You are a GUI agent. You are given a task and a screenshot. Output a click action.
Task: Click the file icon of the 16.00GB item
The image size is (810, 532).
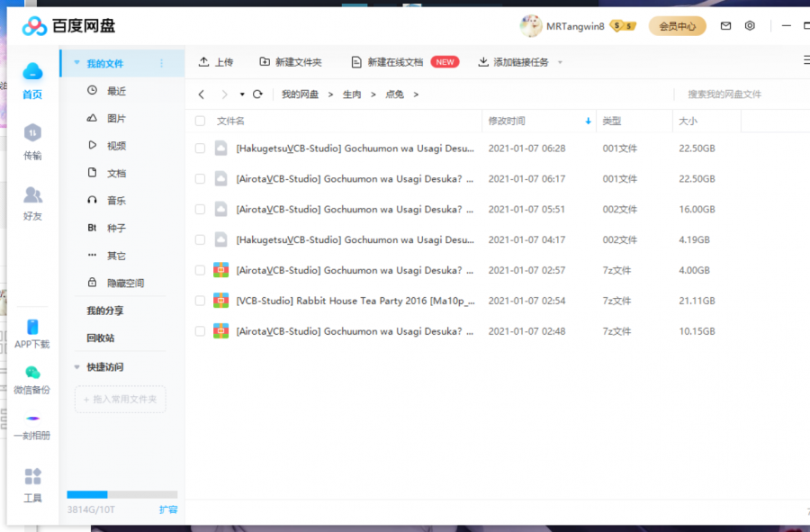click(221, 209)
